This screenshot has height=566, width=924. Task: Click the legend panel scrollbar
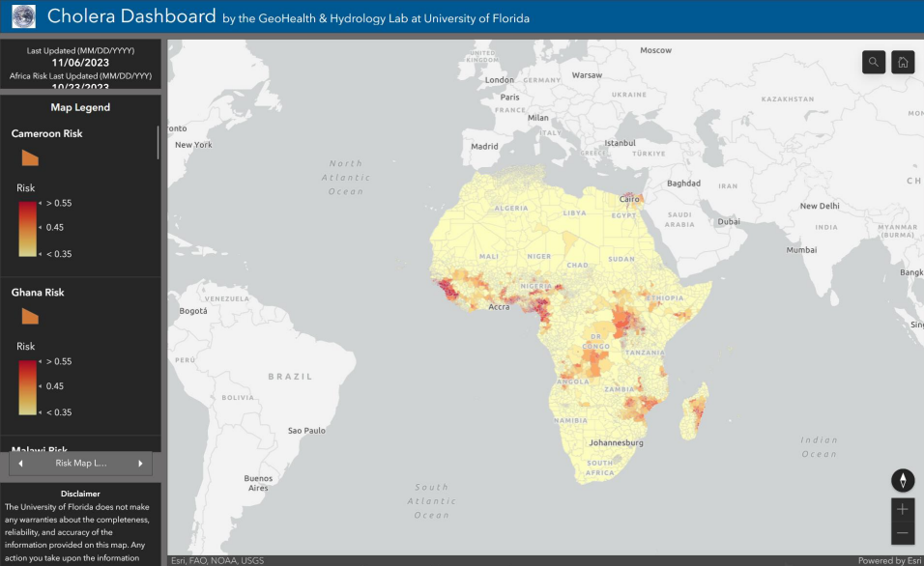tap(159, 141)
